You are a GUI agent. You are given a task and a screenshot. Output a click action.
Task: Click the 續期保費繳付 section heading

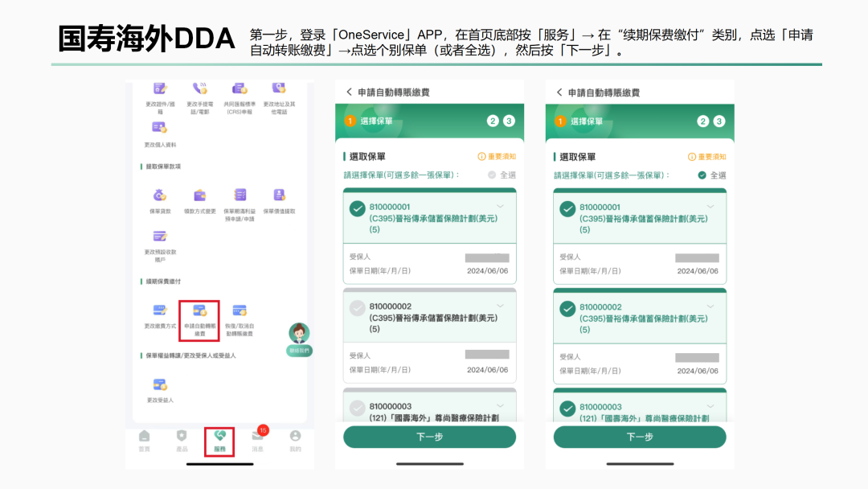[162, 281]
